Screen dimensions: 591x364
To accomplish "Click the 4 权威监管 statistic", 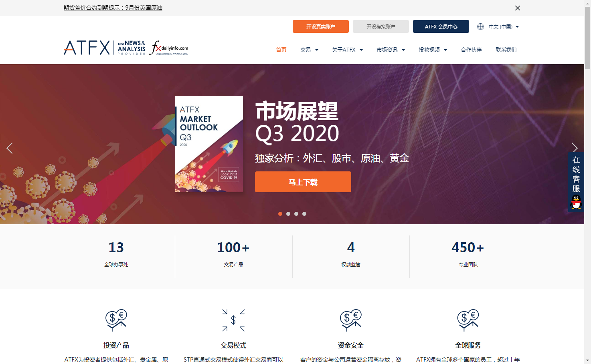I will (351, 254).
